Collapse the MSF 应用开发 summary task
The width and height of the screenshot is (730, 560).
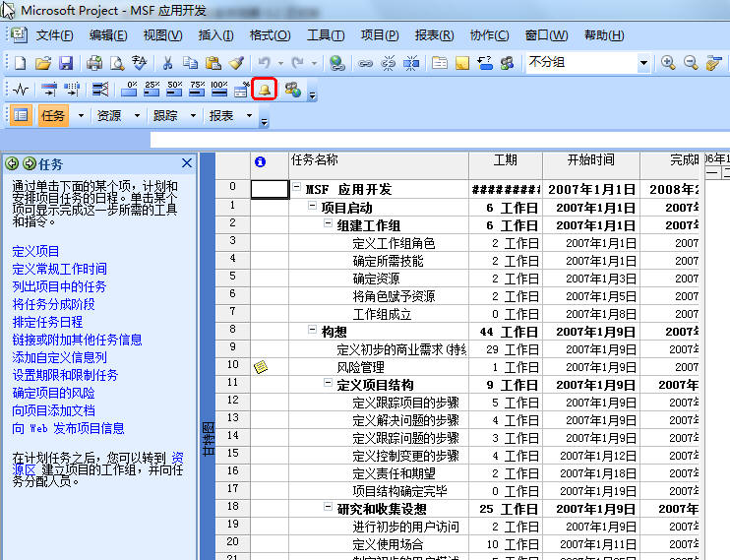point(296,187)
